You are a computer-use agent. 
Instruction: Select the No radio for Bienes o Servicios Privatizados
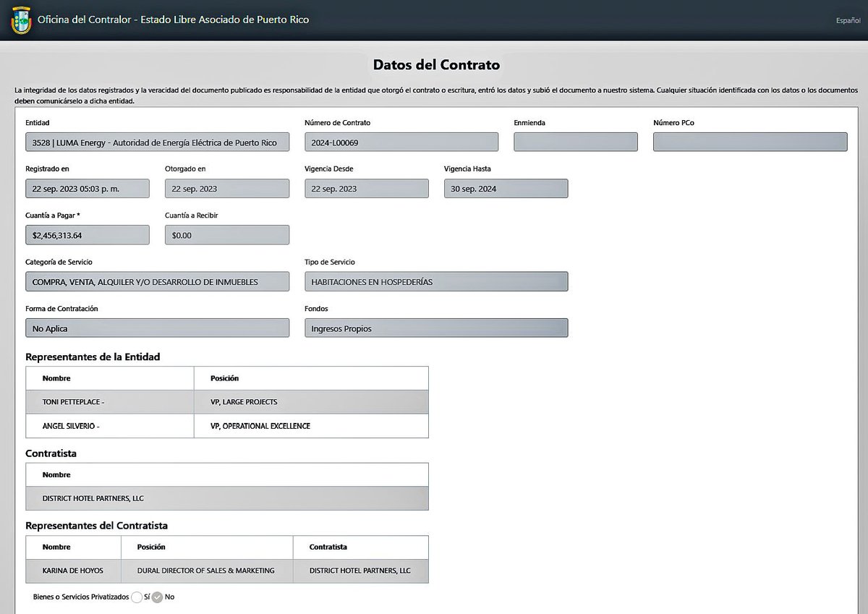157,597
